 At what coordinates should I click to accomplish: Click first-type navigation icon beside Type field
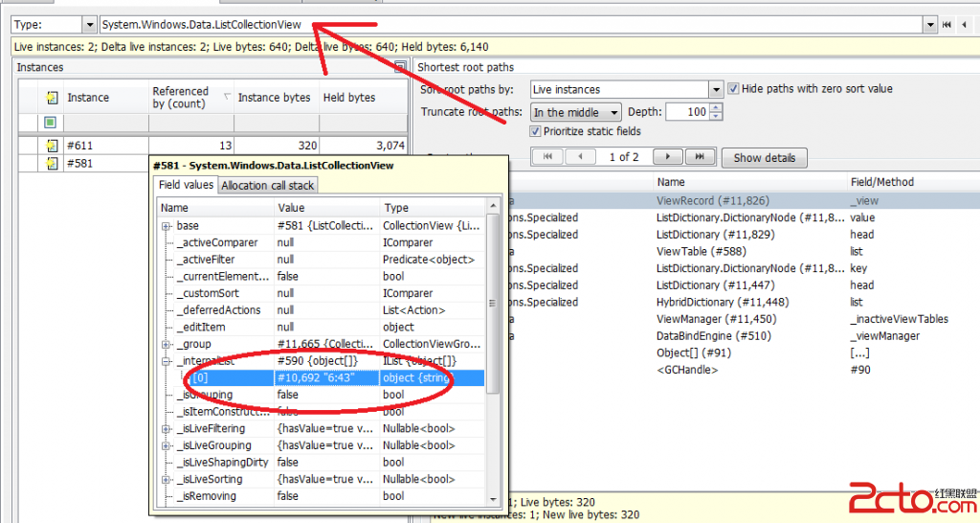pyautogui.click(x=947, y=25)
